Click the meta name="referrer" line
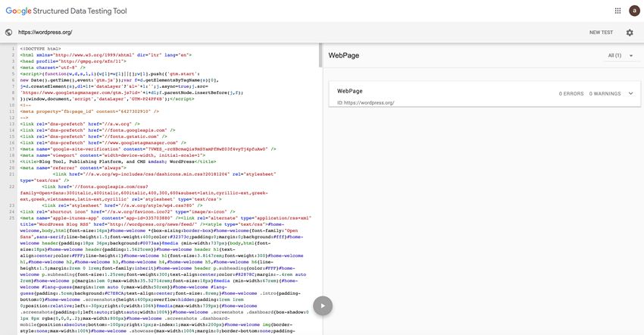 point(73,167)
